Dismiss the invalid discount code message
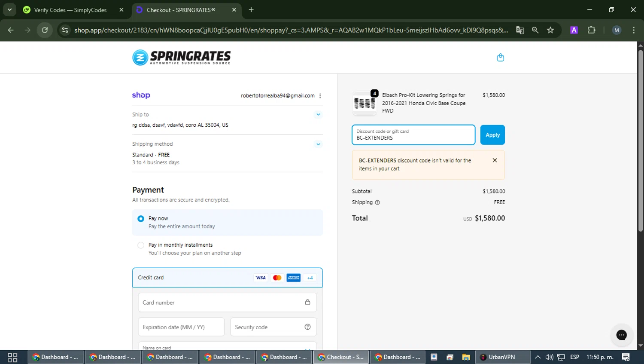 tap(495, 160)
